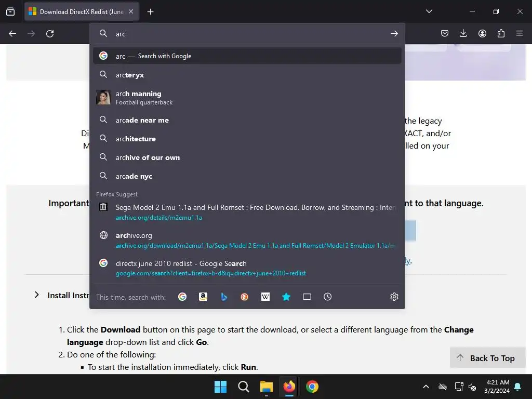Reload the current page
Image resolution: width=532 pixels, height=399 pixels.
(50, 34)
